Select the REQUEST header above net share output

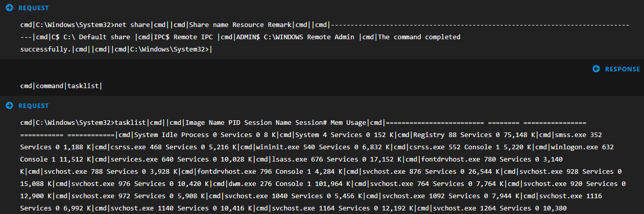(x=33, y=8)
